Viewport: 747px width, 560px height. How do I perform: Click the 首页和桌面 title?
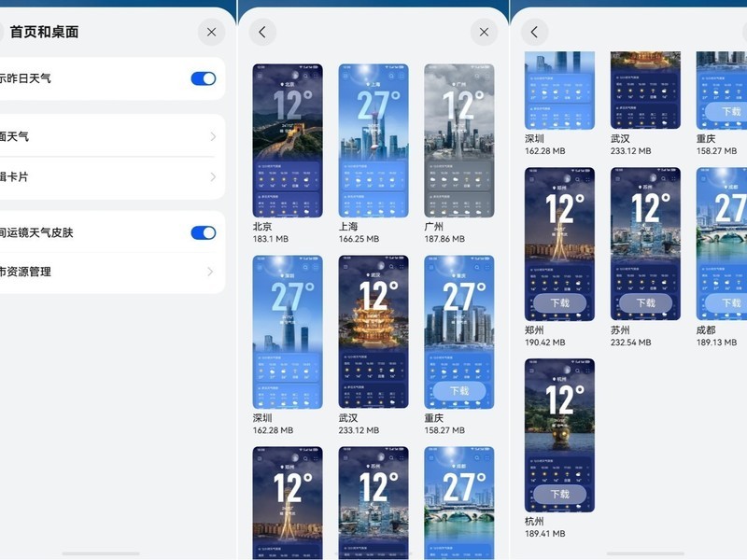[44, 32]
